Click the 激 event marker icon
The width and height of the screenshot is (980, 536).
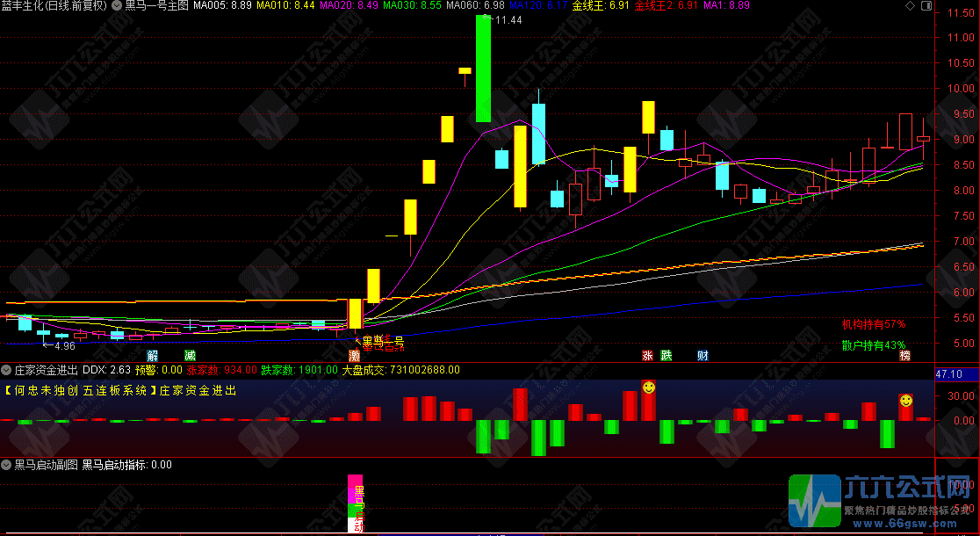pos(354,356)
